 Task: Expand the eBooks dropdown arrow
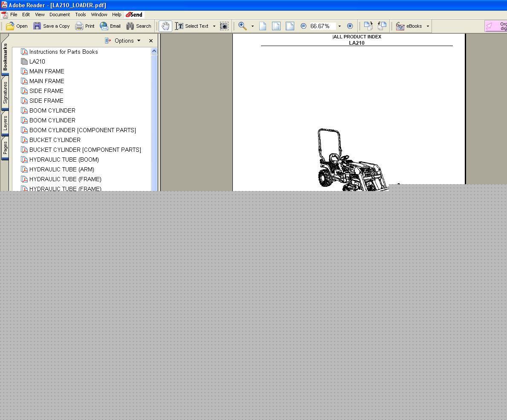428,26
